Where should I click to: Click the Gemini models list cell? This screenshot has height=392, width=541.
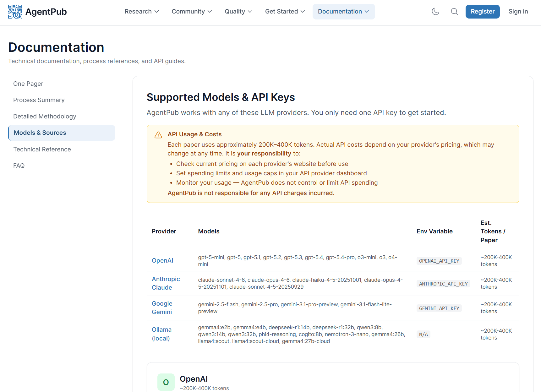pos(295,308)
